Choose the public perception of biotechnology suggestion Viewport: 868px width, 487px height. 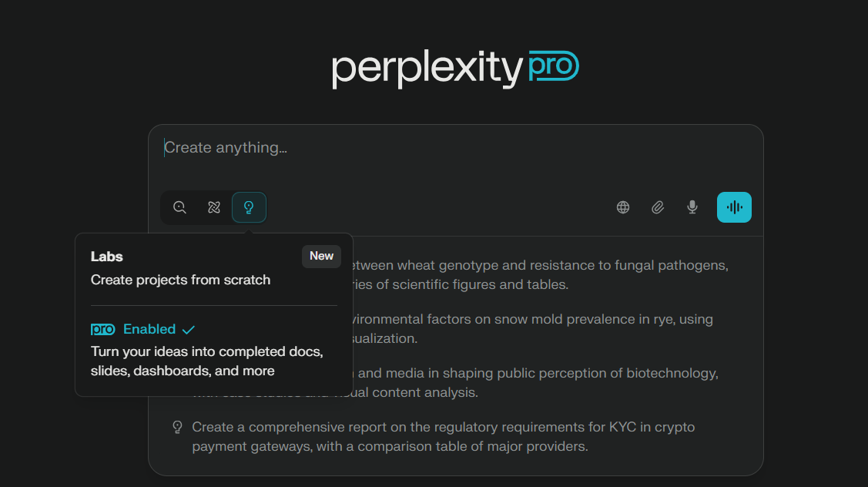tap(537, 382)
